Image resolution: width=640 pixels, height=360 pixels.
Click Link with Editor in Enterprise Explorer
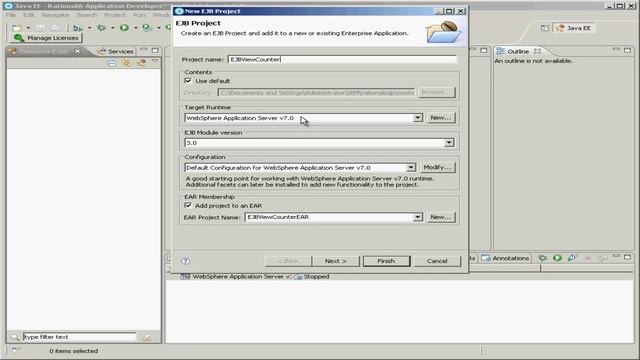tap(126, 63)
